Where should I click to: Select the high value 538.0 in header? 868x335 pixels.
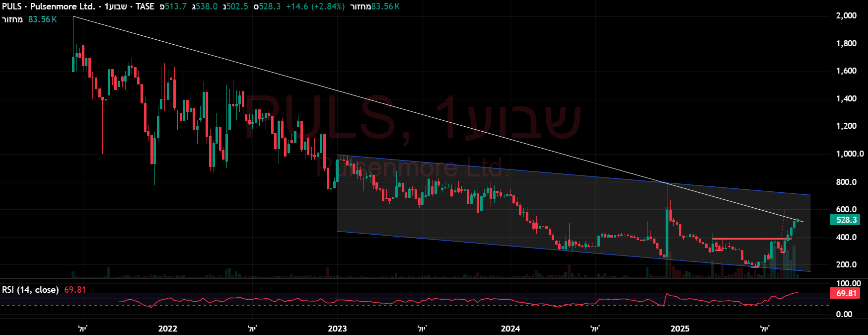click(207, 6)
